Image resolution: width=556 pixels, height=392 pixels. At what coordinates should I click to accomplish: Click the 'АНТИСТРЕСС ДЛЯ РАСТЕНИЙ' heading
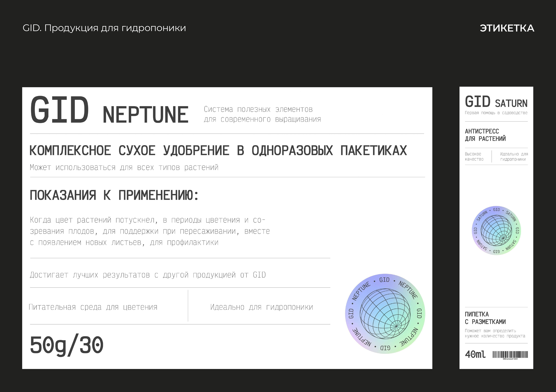pyautogui.click(x=485, y=135)
